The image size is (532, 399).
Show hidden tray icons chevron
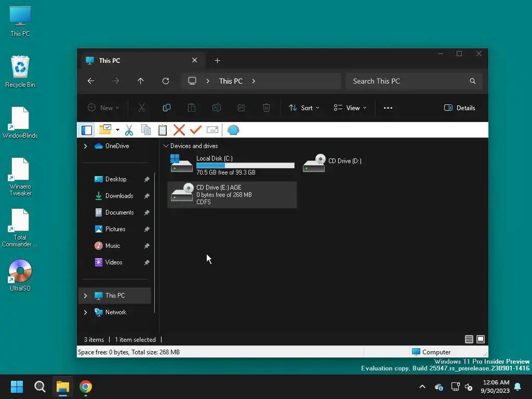(422, 387)
